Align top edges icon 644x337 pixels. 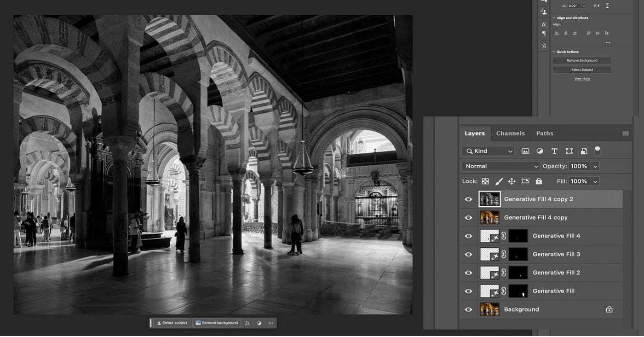pyautogui.click(x=589, y=33)
